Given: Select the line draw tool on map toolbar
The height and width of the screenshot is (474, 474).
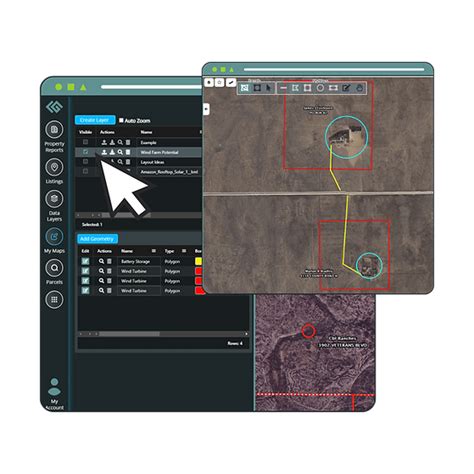Looking at the screenshot, I should 283,88.
